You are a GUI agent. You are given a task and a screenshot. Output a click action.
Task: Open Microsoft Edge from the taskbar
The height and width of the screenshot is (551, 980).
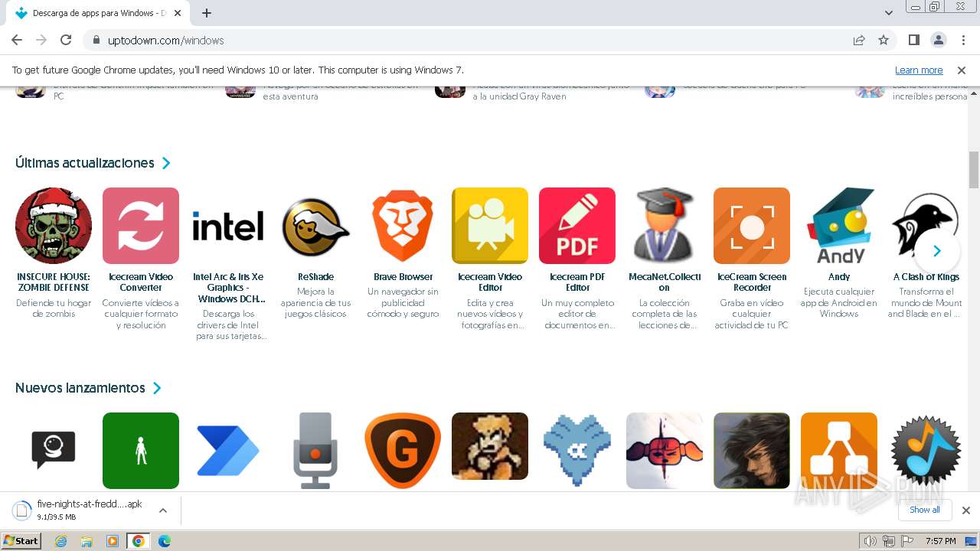click(x=164, y=541)
